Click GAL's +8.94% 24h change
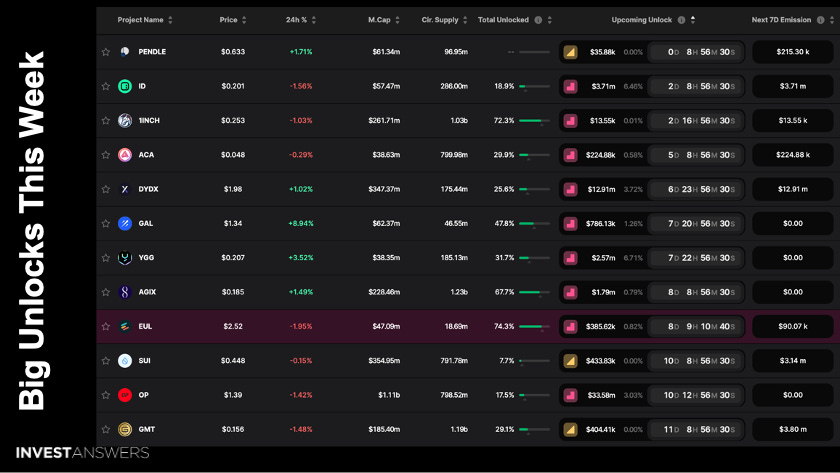This screenshot has width=840, height=473. click(x=301, y=223)
